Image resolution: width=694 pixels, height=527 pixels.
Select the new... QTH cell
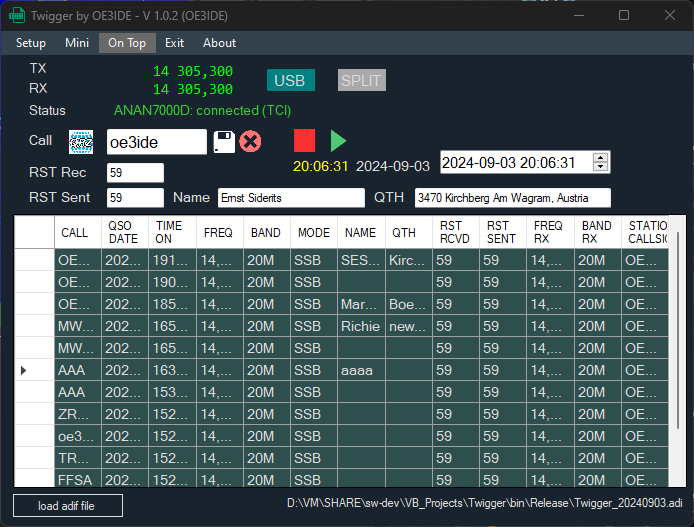pyautogui.click(x=409, y=326)
